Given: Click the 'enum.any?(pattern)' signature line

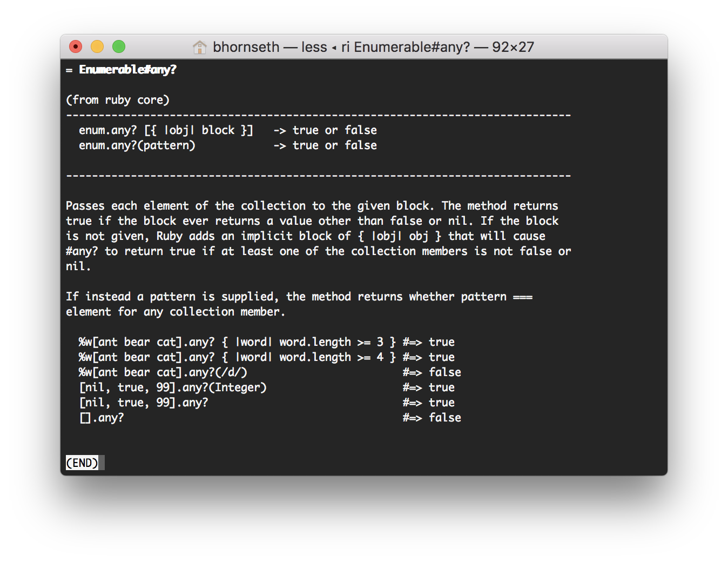Looking at the screenshot, I should [x=137, y=145].
